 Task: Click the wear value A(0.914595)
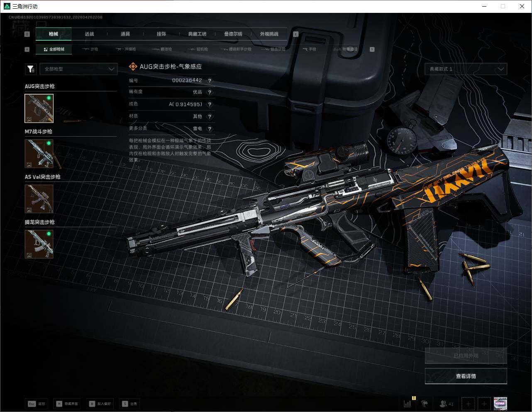click(185, 104)
